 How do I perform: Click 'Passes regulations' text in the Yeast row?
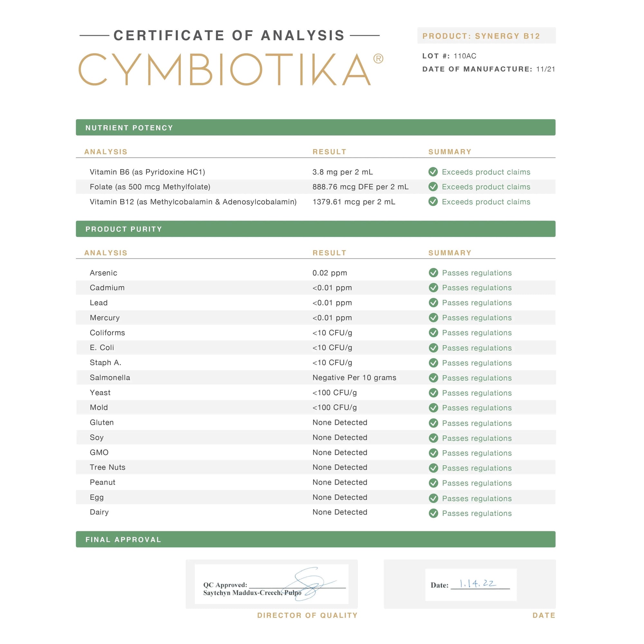click(x=477, y=393)
